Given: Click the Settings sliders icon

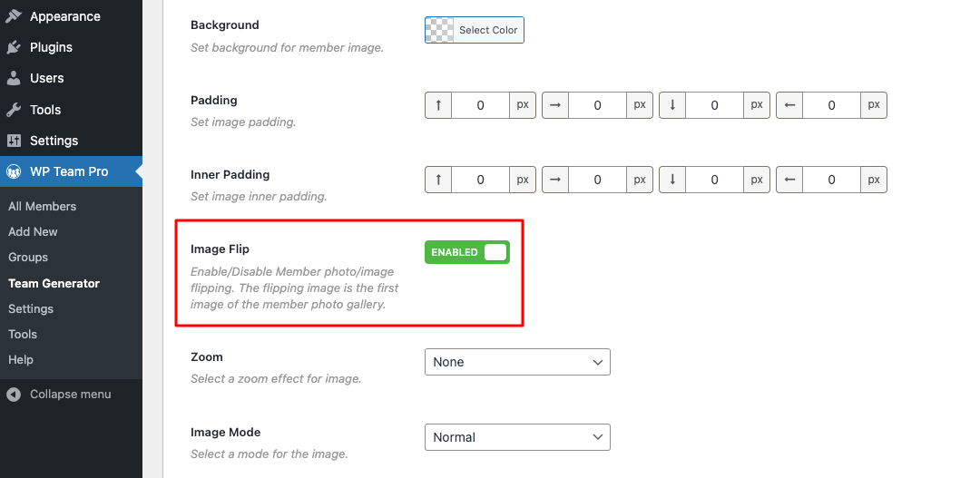Looking at the screenshot, I should tap(14, 141).
